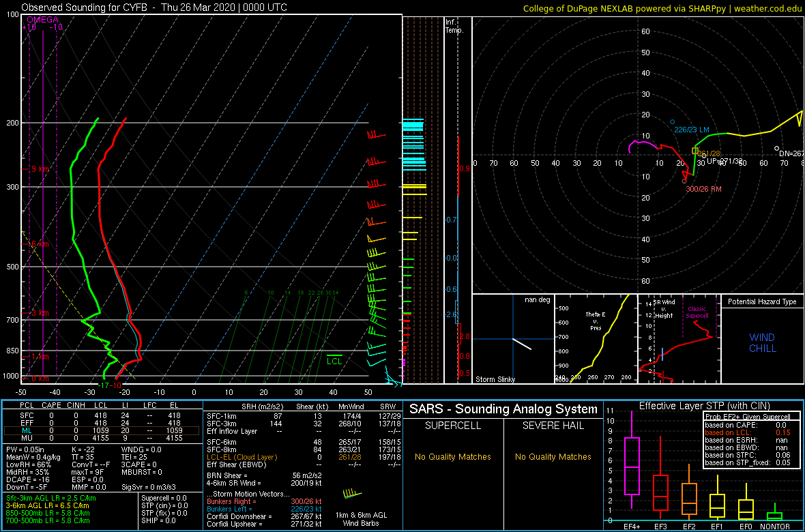
Task: Click 'Sfc-3km AGL LR = 2.5 C/km'
Action: (51, 498)
